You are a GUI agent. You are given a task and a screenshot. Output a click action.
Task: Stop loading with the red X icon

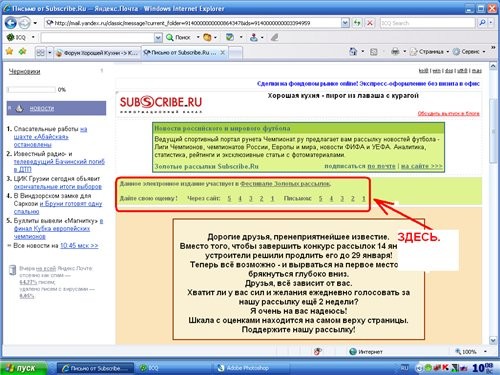tap(370, 23)
